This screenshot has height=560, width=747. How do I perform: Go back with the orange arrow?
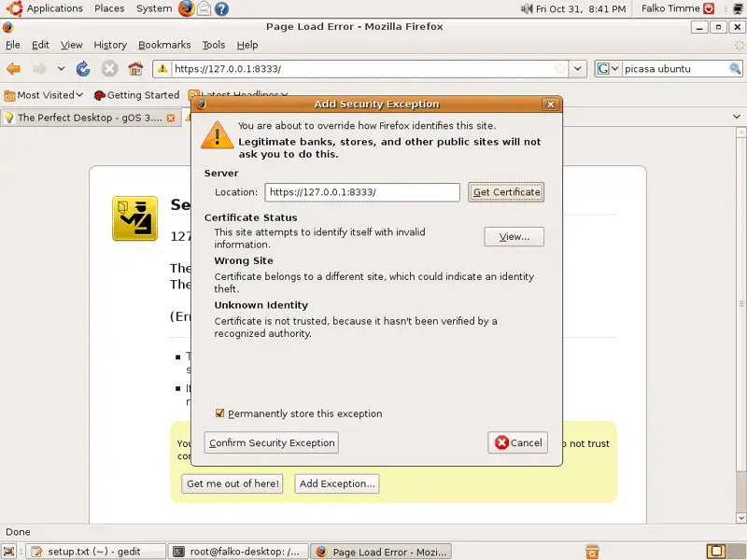(14, 69)
